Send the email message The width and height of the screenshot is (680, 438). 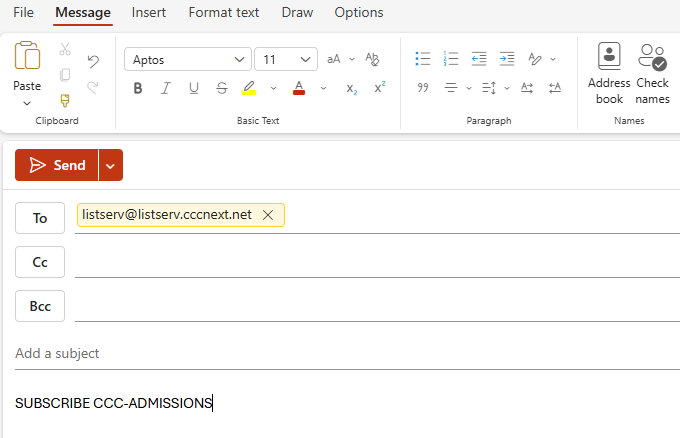click(57, 165)
